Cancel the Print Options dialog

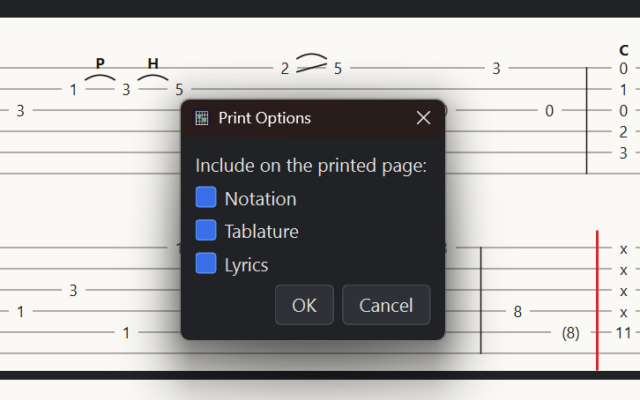[386, 305]
